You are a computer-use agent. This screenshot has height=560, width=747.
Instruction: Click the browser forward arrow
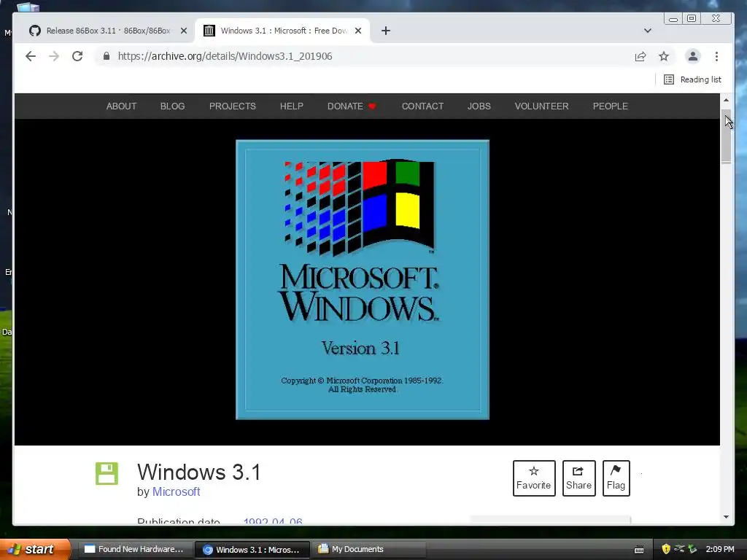pyautogui.click(x=54, y=56)
